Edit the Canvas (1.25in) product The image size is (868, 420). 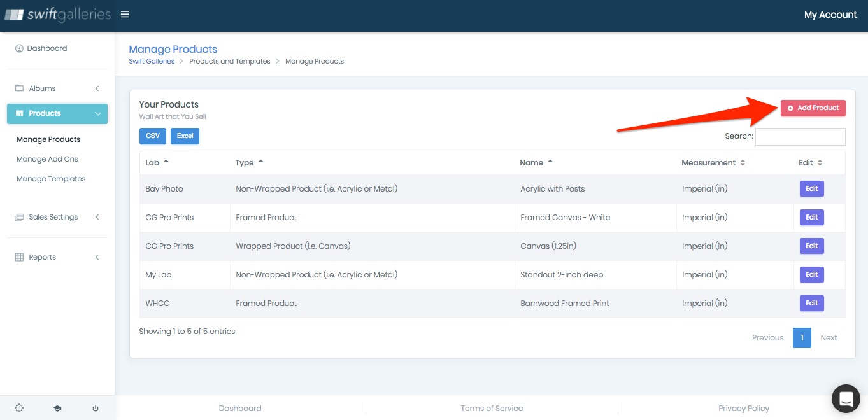point(812,246)
